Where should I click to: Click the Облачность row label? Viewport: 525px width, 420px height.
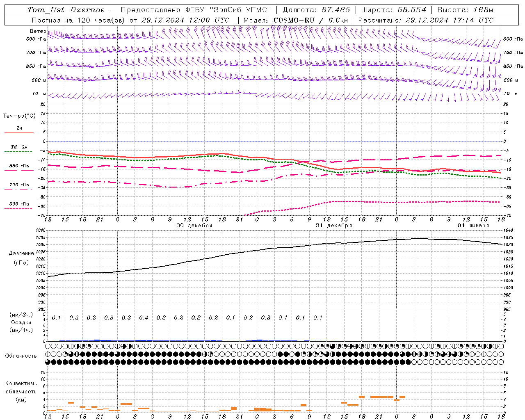[21, 356]
